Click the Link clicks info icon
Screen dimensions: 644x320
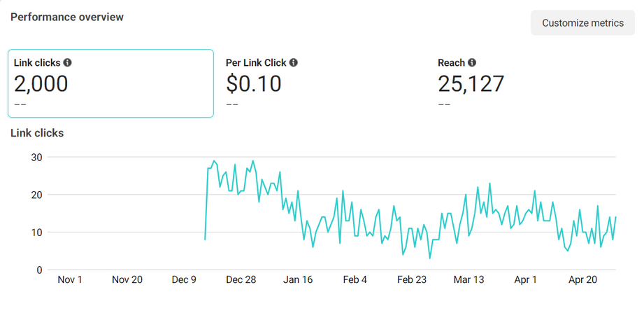point(67,62)
